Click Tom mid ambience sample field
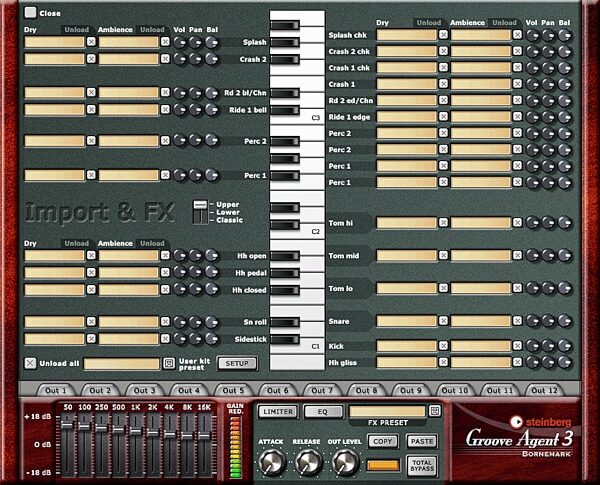This screenshot has height=485, width=600. pos(481,255)
